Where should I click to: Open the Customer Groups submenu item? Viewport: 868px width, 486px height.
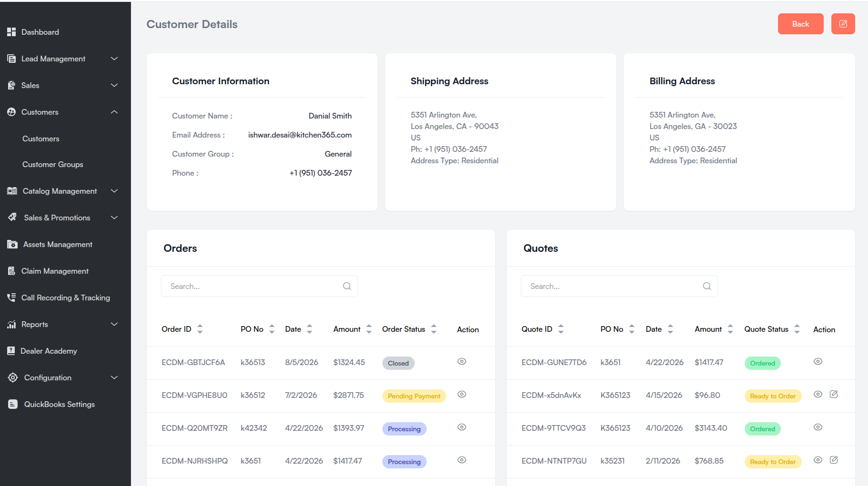click(53, 164)
